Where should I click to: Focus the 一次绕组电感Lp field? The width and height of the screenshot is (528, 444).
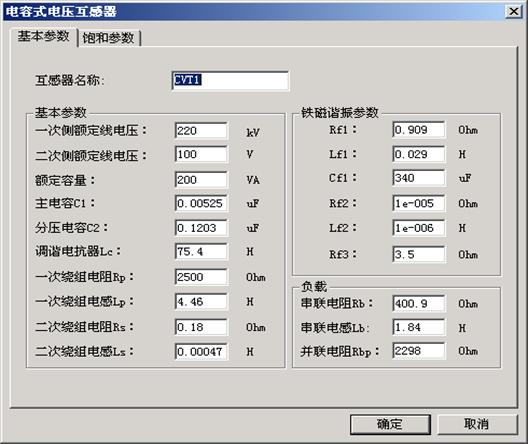(201, 302)
